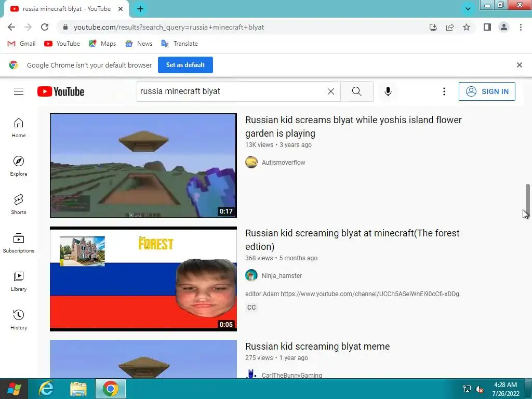
Task: Open the YouTube bookmark
Action: point(62,44)
